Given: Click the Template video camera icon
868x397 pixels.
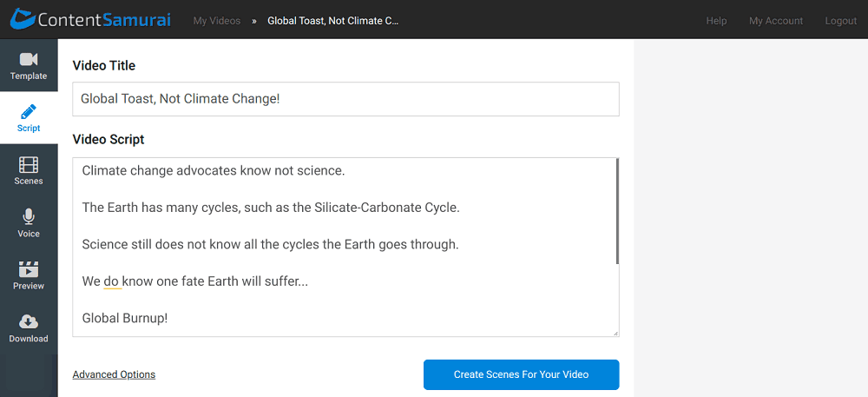Looking at the screenshot, I should (x=29, y=59).
